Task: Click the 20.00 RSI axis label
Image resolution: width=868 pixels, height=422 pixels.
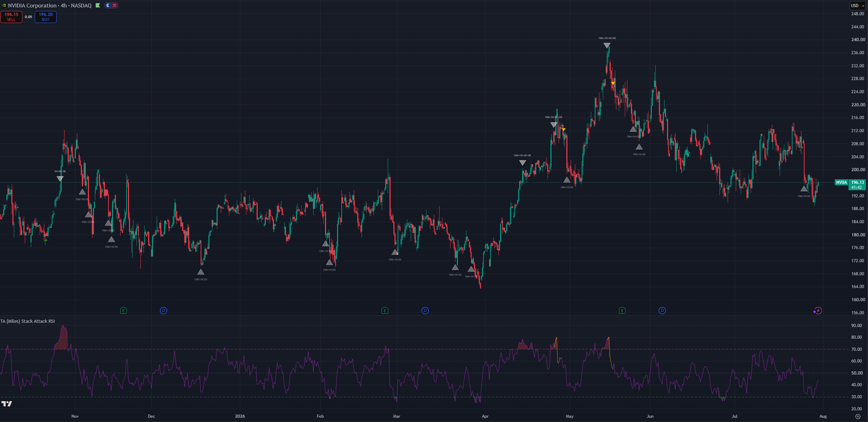Action: [857, 409]
